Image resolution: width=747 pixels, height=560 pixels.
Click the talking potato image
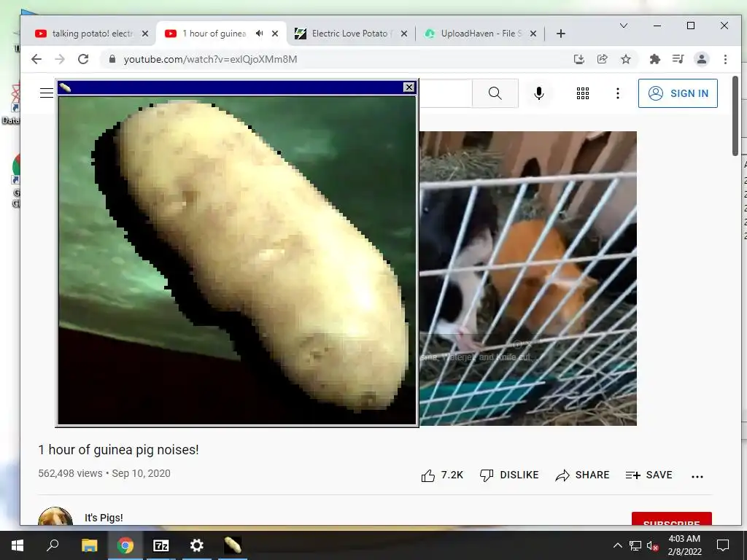pyautogui.click(x=237, y=260)
